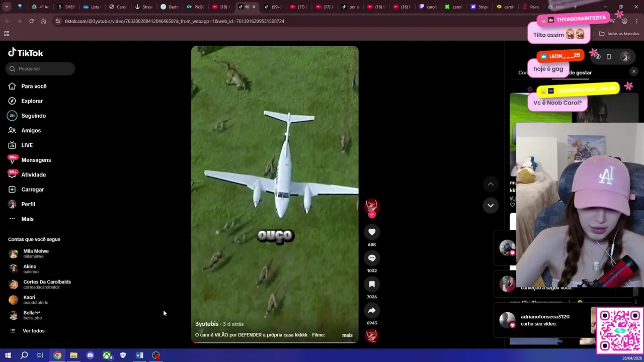
Task: Open the Perfil page
Action: (28, 204)
